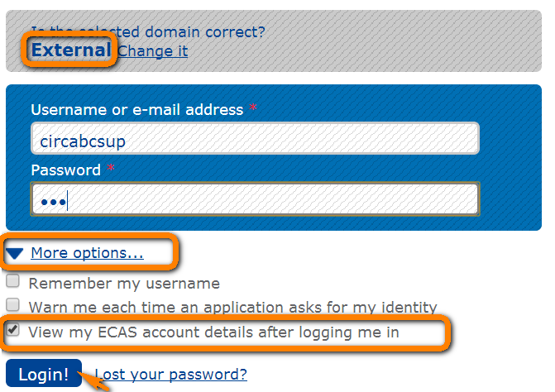Click the red asterisk beside the Password label
This screenshot has height=392, width=555.
tap(110, 170)
